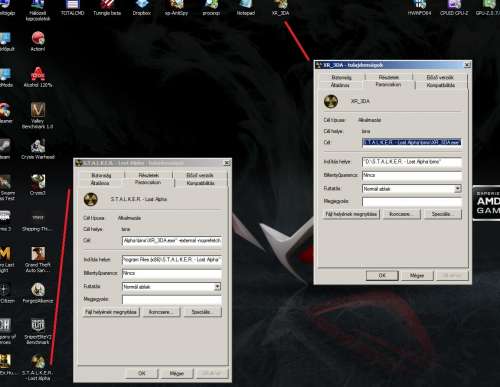Select Parancsikon tab in XR_3DA properties
The image size is (500, 387).
coord(388,85)
